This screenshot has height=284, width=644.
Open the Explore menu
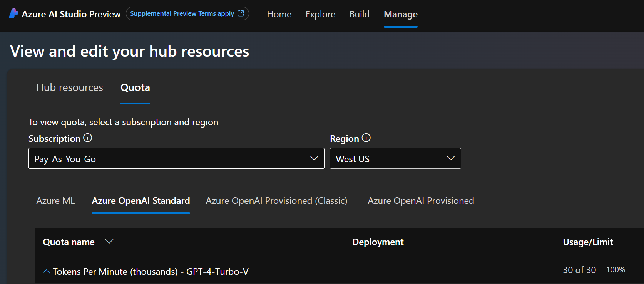(320, 14)
